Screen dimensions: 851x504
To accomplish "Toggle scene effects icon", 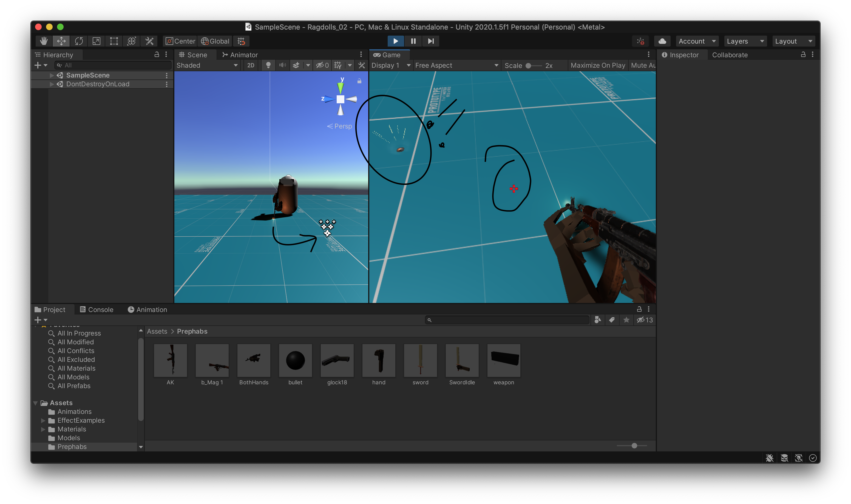I will [296, 65].
